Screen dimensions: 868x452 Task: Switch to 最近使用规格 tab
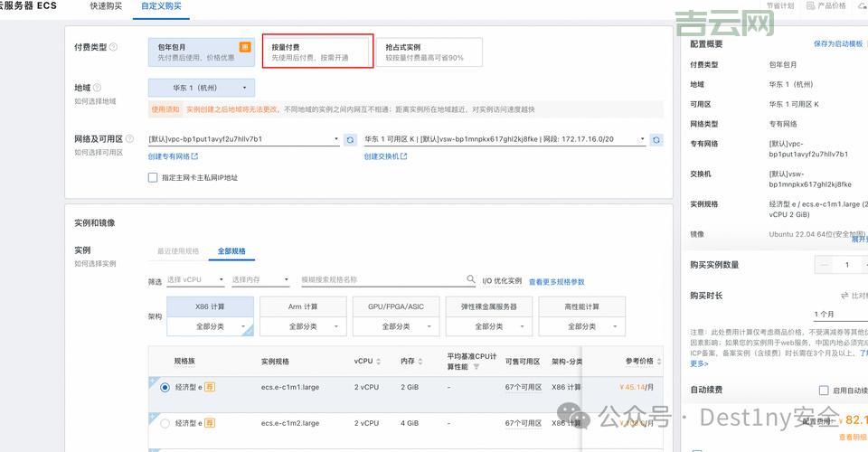(178, 251)
